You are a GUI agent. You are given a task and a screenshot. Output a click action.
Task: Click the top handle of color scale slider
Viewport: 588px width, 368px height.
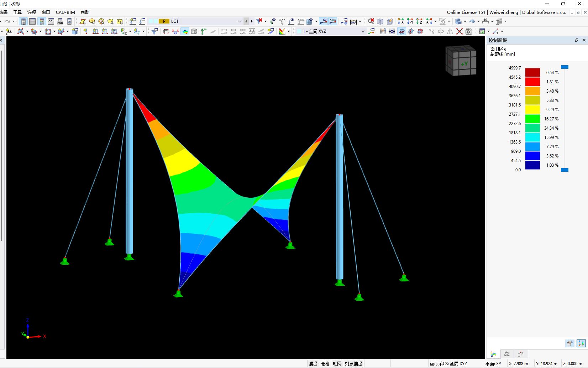565,67
